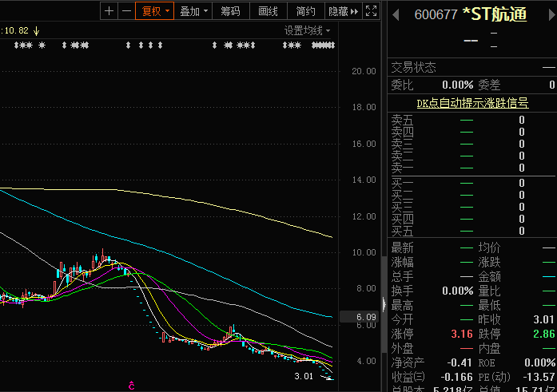The width and height of the screenshot is (557, 392).
Task: Click the 交易状态 label
Action: 413,67
